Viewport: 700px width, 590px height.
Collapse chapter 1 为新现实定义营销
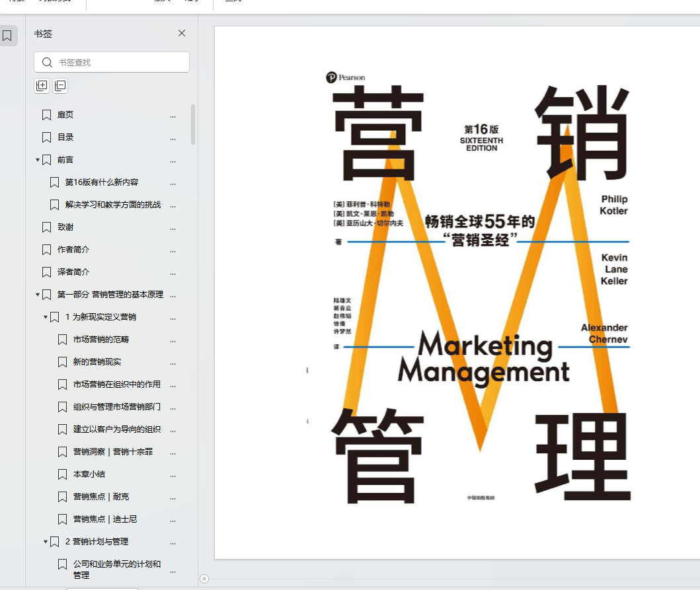[x=46, y=317]
